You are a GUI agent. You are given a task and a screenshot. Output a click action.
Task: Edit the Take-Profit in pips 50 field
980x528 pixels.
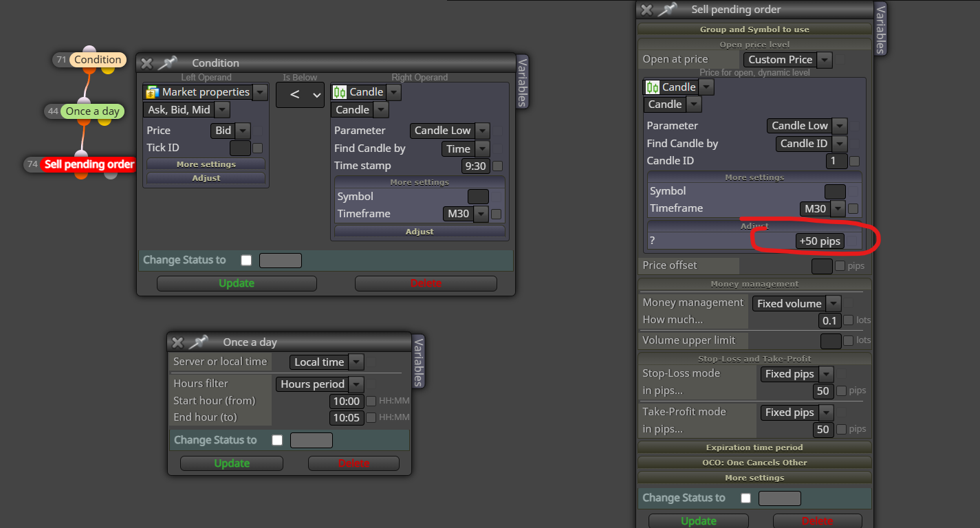tap(823, 430)
